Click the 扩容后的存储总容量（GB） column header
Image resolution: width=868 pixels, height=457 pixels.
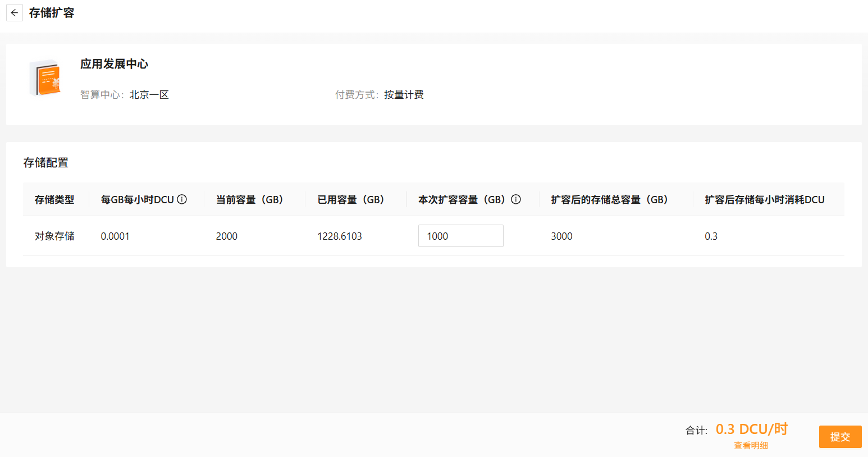click(x=609, y=199)
